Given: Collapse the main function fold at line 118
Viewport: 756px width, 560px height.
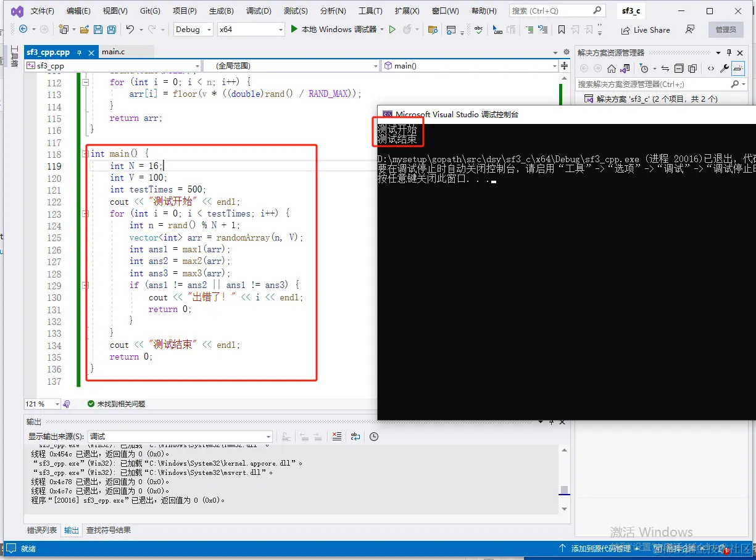Looking at the screenshot, I should 86,154.
